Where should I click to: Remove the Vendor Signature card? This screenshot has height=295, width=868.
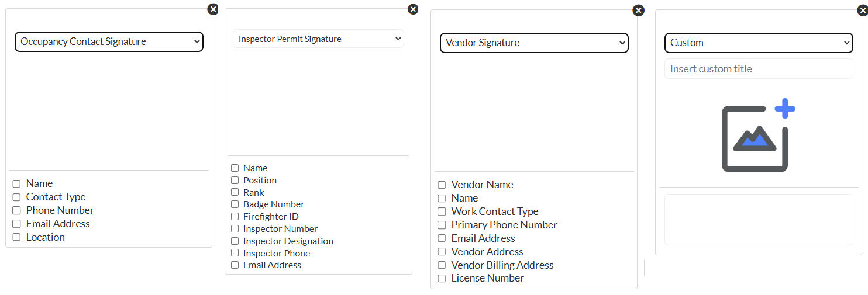(x=639, y=10)
